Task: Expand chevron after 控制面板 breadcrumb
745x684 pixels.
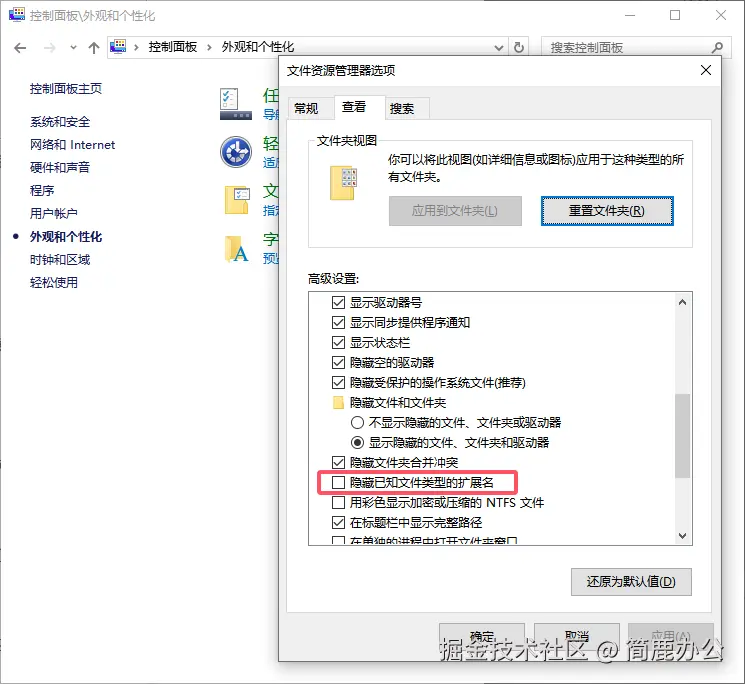Action: coord(209,47)
